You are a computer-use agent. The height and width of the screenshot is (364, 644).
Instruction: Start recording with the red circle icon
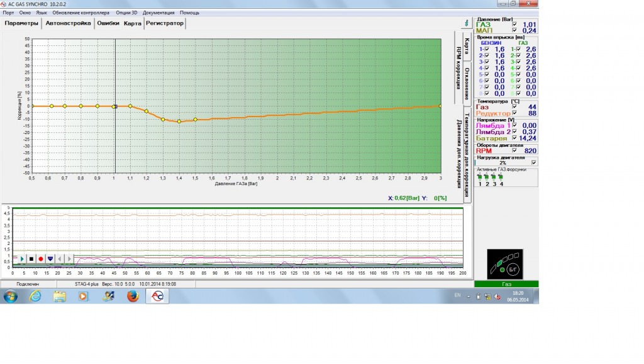[41, 259]
